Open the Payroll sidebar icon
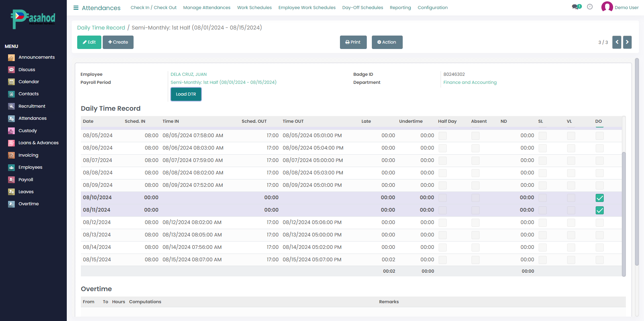This screenshot has height=321, width=644. tap(11, 180)
